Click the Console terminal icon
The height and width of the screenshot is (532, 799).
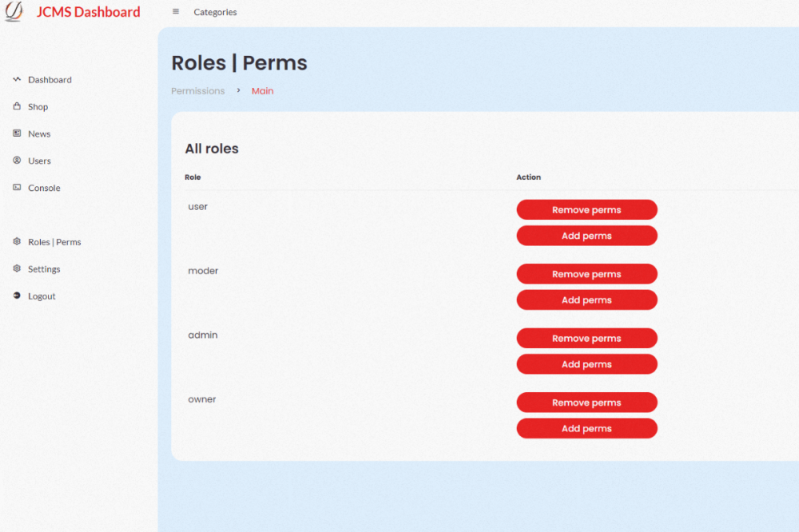(17, 188)
